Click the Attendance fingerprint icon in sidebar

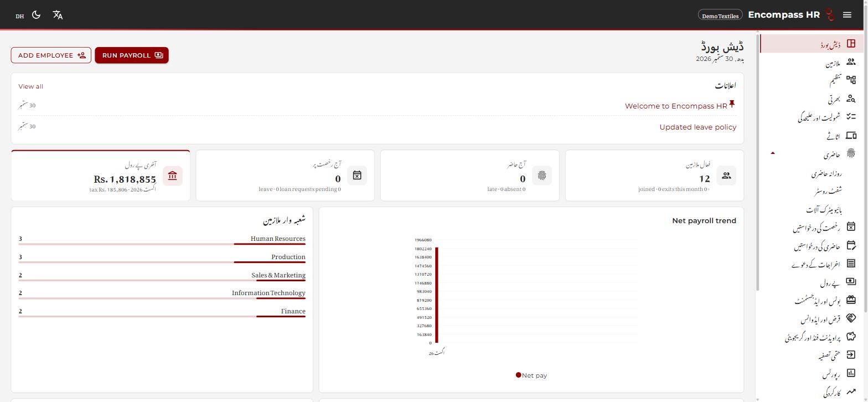(851, 153)
